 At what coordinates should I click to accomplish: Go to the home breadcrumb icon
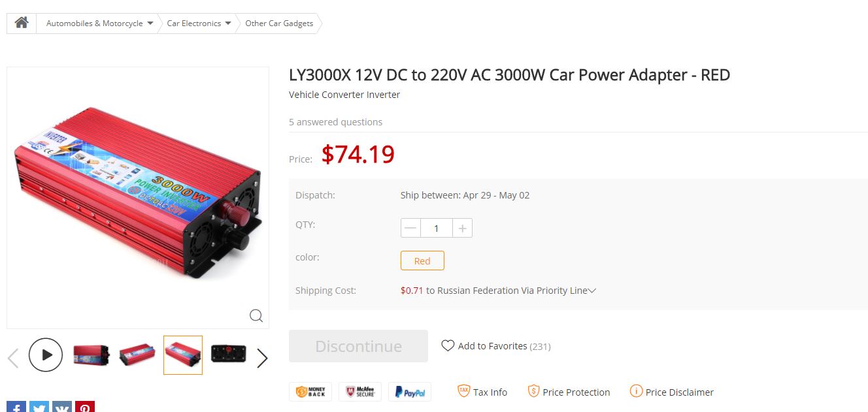click(x=22, y=23)
